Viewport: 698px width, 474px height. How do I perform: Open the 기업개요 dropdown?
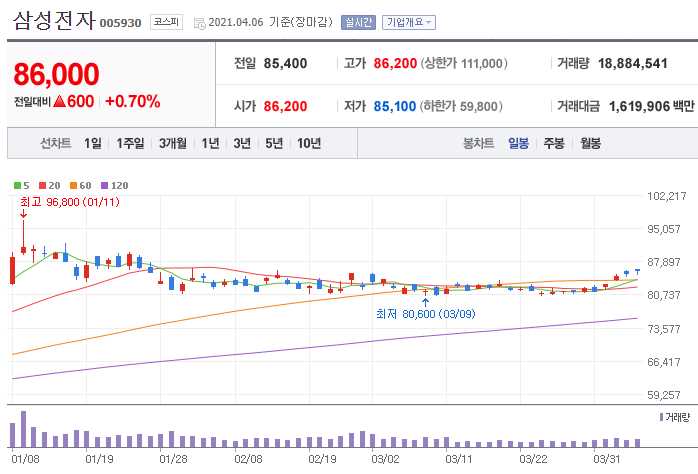coord(409,22)
